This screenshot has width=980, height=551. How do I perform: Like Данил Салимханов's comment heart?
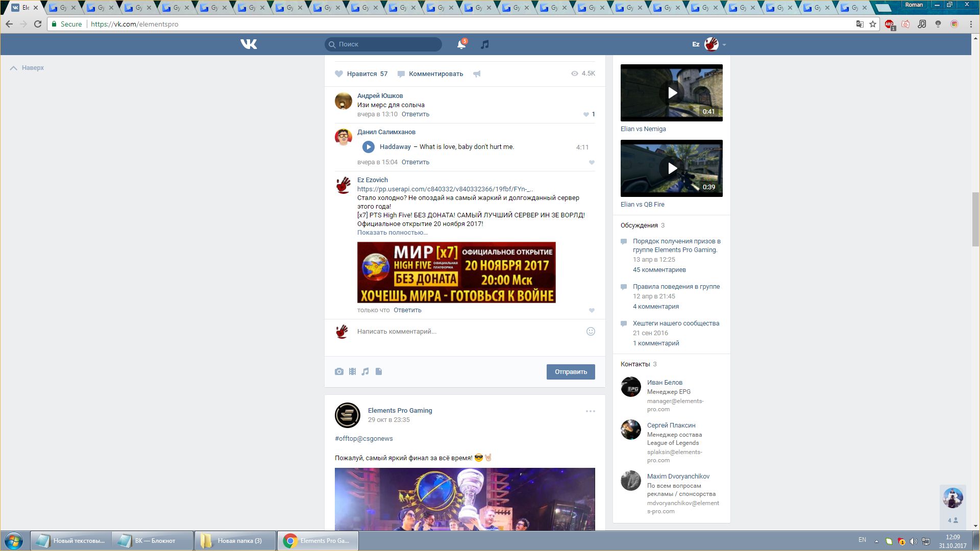click(x=592, y=162)
